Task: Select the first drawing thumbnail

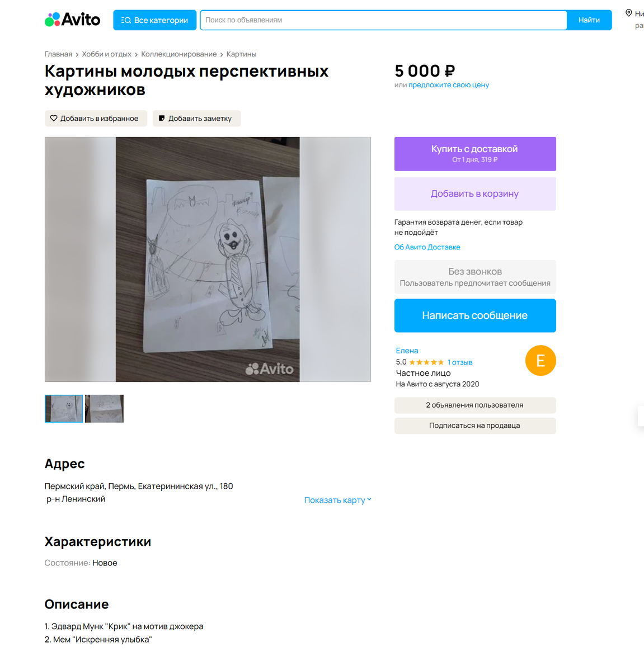Action: click(x=64, y=409)
